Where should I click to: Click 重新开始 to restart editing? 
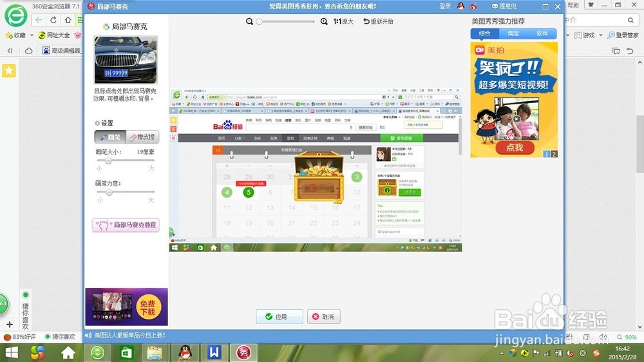[378, 21]
